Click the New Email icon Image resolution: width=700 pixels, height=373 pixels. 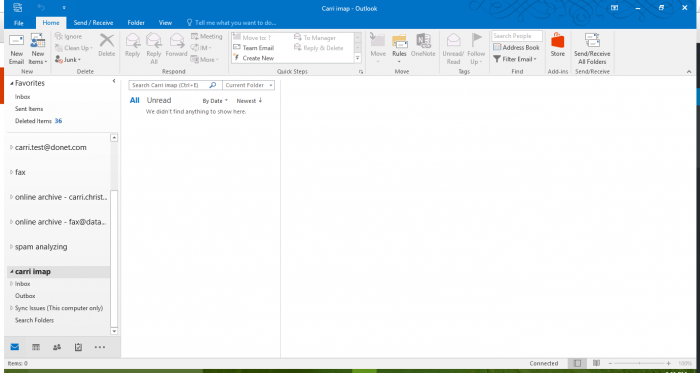[x=17, y=48]
